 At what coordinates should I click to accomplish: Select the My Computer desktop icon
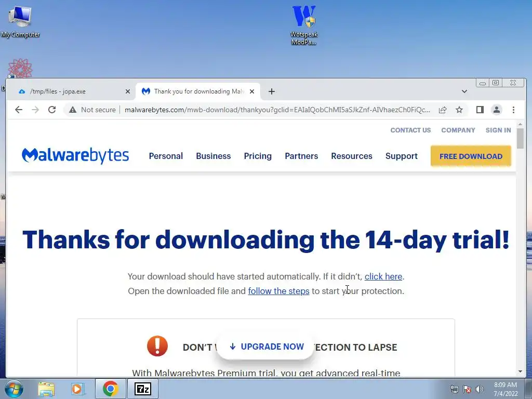[x=20, y=21]
